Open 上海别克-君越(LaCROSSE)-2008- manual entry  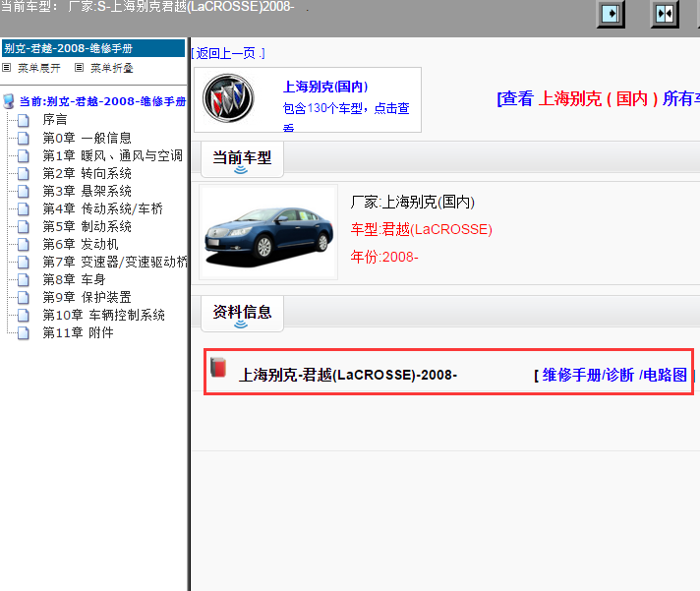(348, 375)
